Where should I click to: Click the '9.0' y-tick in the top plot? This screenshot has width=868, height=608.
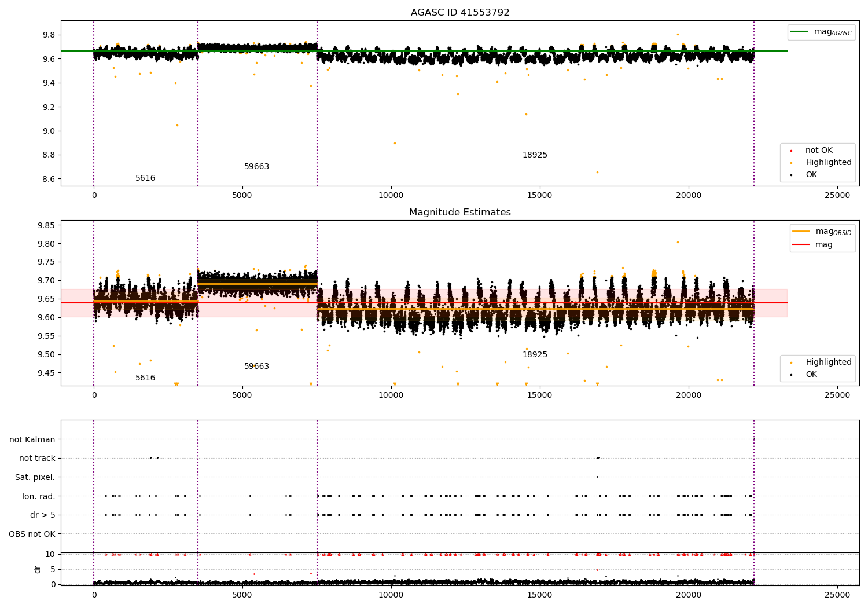pyautogui.click(x=49, y=131)
